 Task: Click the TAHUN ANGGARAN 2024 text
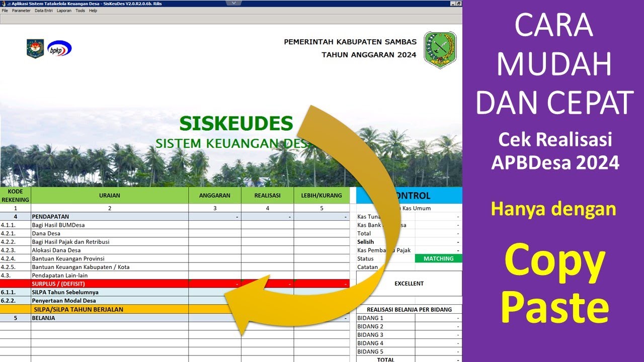[369, 55]
